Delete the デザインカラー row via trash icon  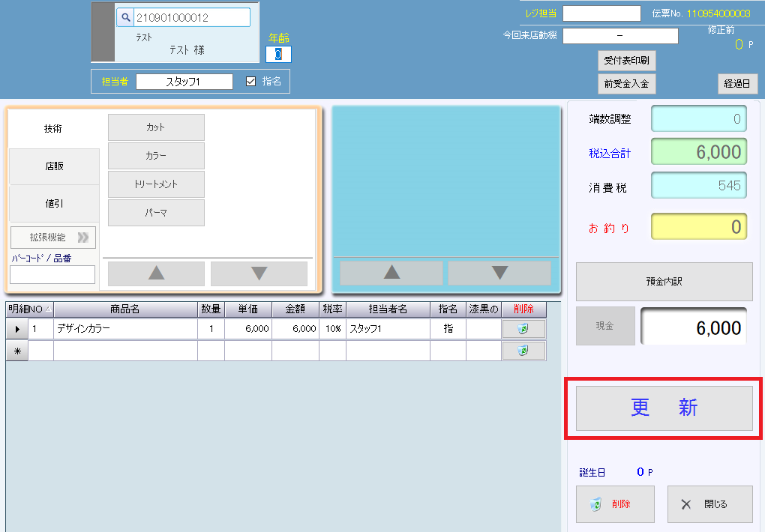[x=523, y=329]
